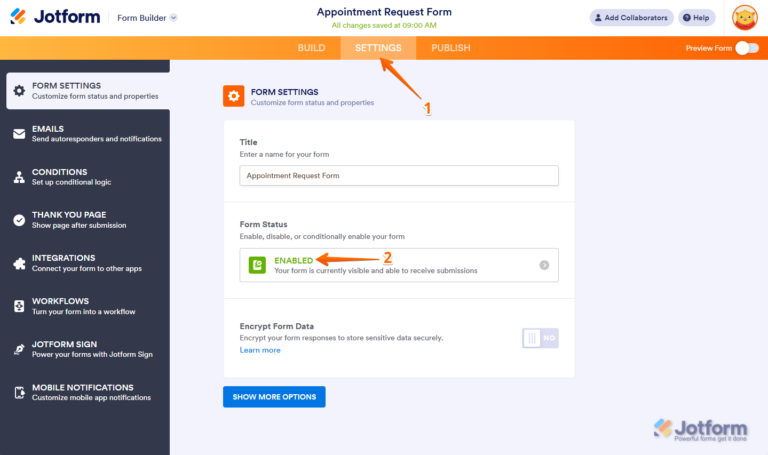Expand Show More Options

[274, 397]
